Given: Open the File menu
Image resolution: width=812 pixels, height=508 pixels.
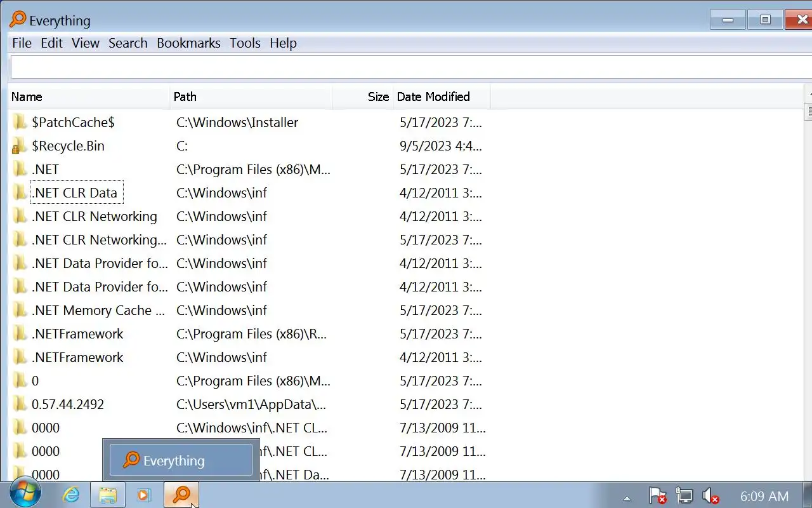Looking at the screenshot, I should tap(22, 43).
